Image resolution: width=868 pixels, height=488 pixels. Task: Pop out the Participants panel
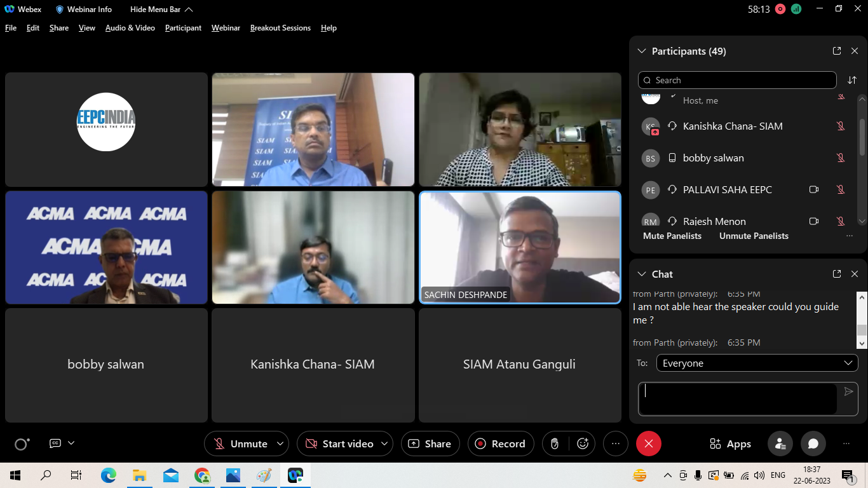(x=837, y=51)
